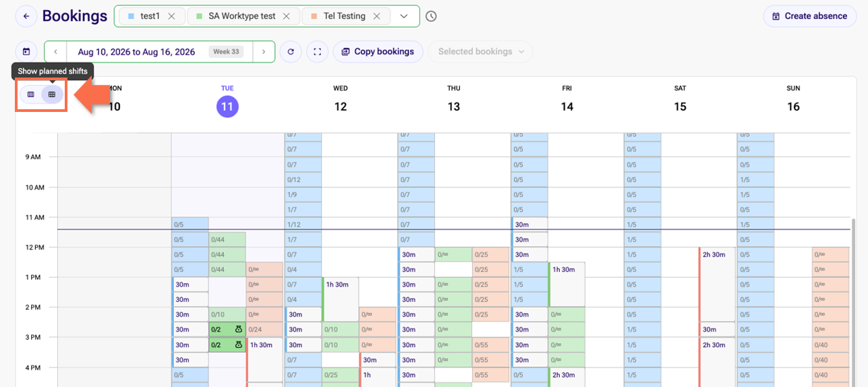This screenshot has height=387, width=868.
Task: Open the calendar date picker icon
Action: point(26,51)
